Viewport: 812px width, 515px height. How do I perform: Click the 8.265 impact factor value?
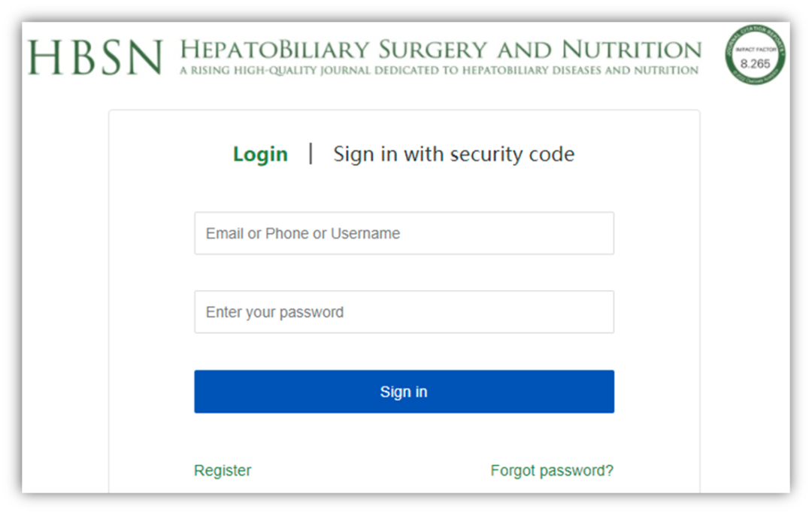(755, 63)
